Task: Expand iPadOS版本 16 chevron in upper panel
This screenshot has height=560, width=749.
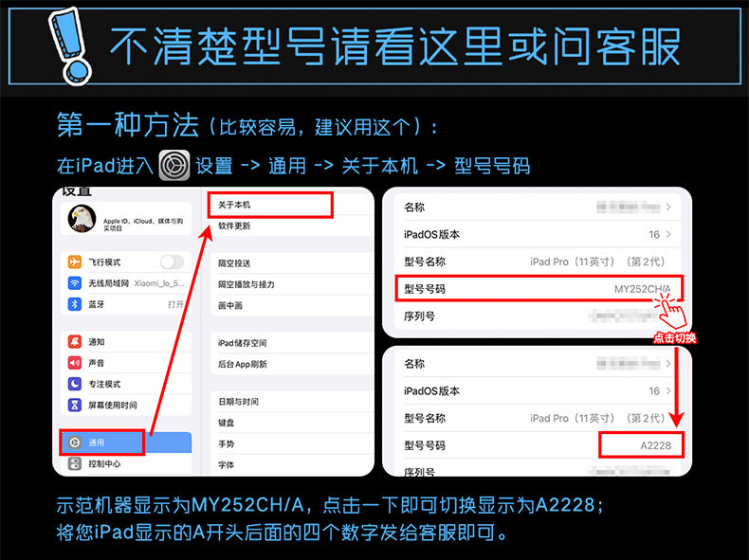Action: click(x=668, y=234)
